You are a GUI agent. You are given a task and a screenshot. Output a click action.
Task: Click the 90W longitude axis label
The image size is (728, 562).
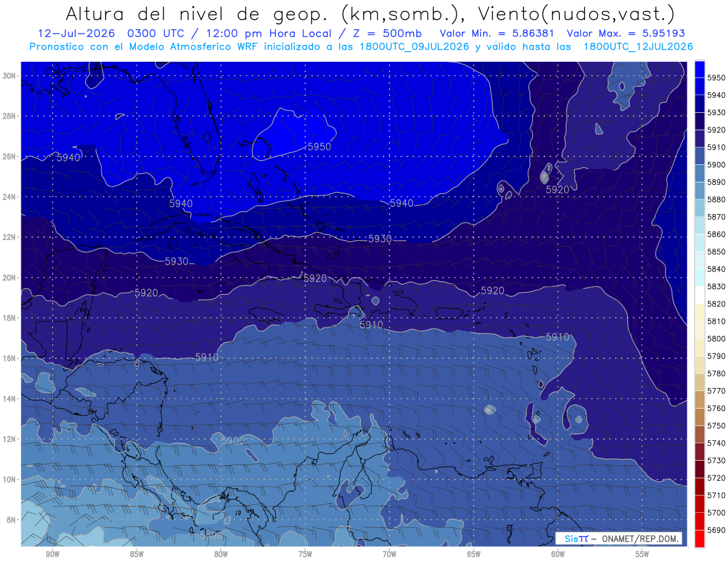(x=52, y=555)
